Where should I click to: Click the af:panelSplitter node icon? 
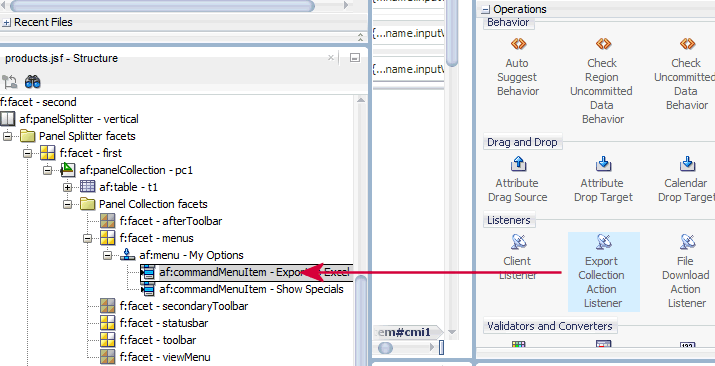point(8,119)
